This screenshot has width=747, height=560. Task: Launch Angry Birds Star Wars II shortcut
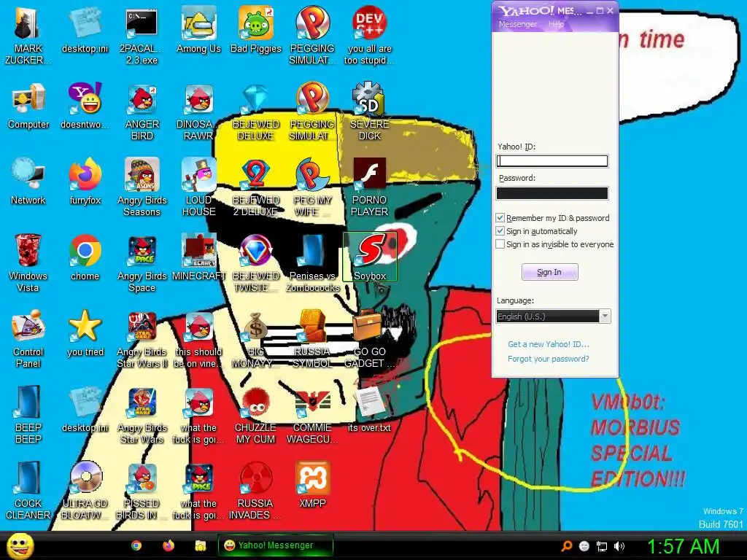coord(142,338)
